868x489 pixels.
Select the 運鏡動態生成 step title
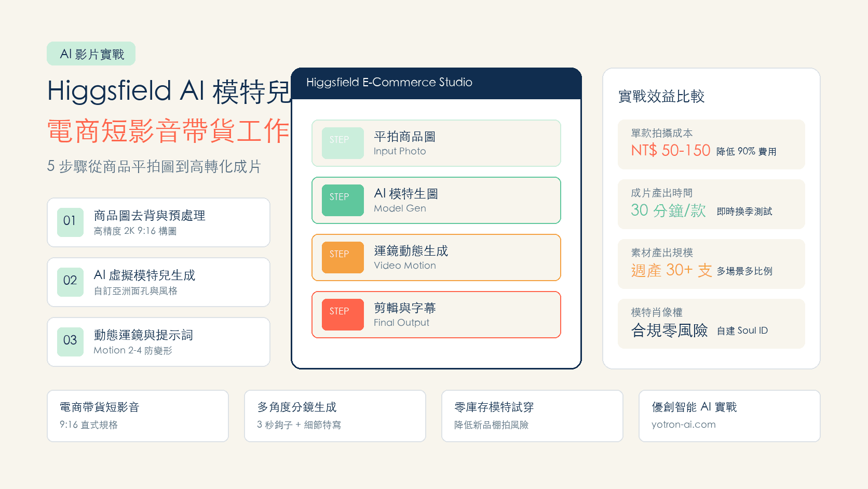tap(411, 250)
